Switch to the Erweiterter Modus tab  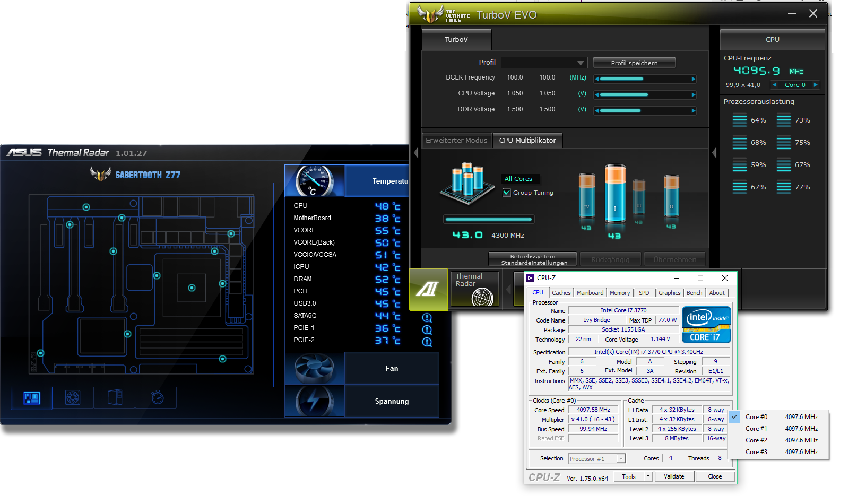point(456,141)
